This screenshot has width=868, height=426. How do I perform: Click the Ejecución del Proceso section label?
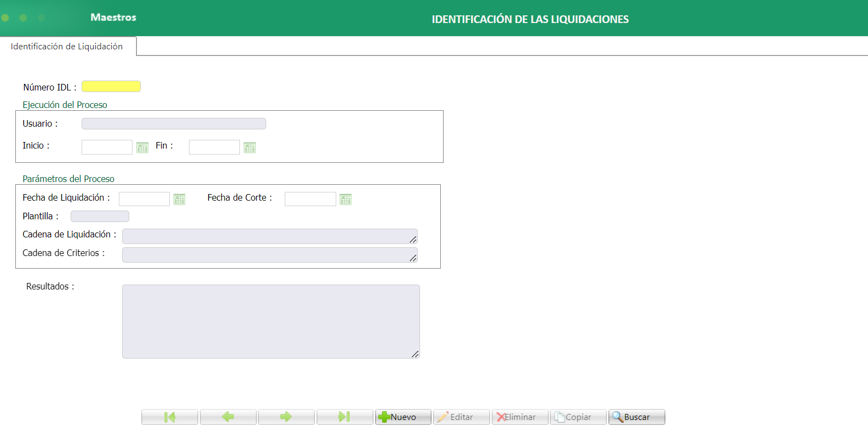(65, 105)
